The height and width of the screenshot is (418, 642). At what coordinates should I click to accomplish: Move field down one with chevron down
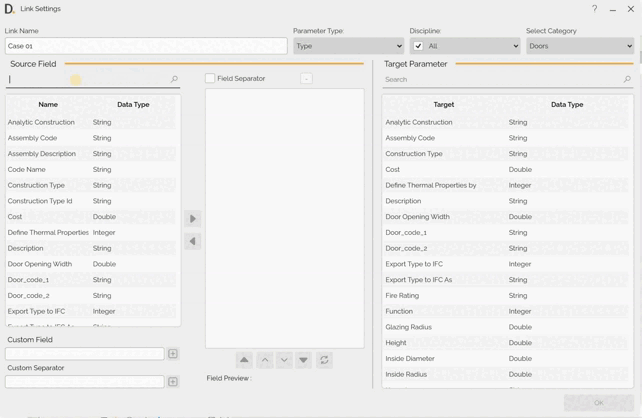(284, 360)
